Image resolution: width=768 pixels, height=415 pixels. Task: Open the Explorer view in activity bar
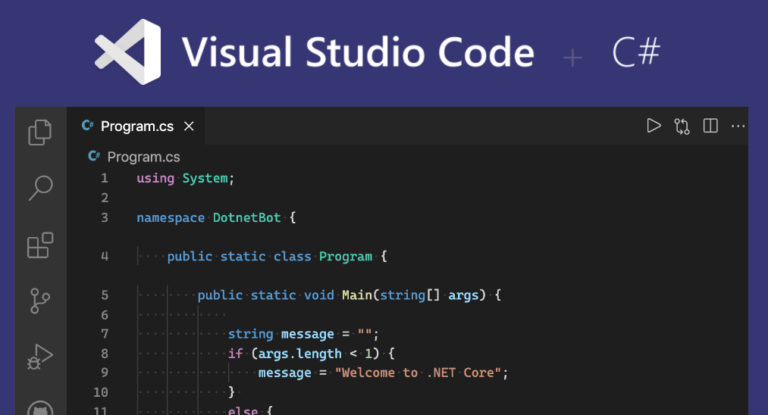[x=40, y=132]
